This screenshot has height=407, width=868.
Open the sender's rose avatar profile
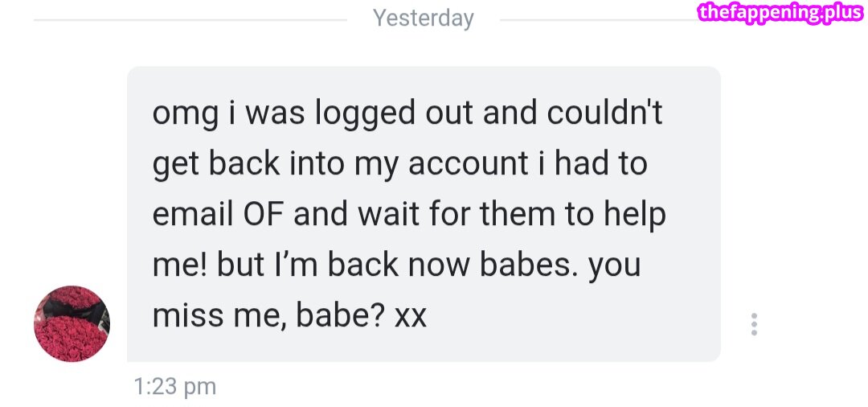tap(72, 323)
